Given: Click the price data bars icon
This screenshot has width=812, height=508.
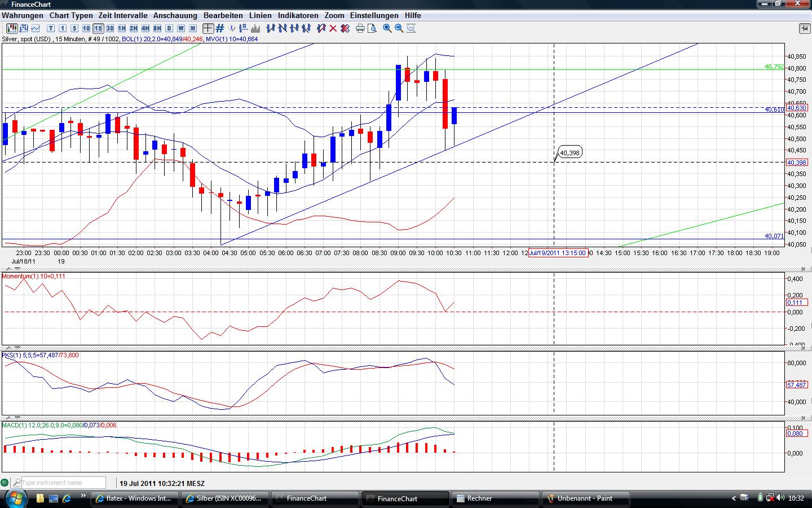Looking at the screenshot, I should click(244, 28).
